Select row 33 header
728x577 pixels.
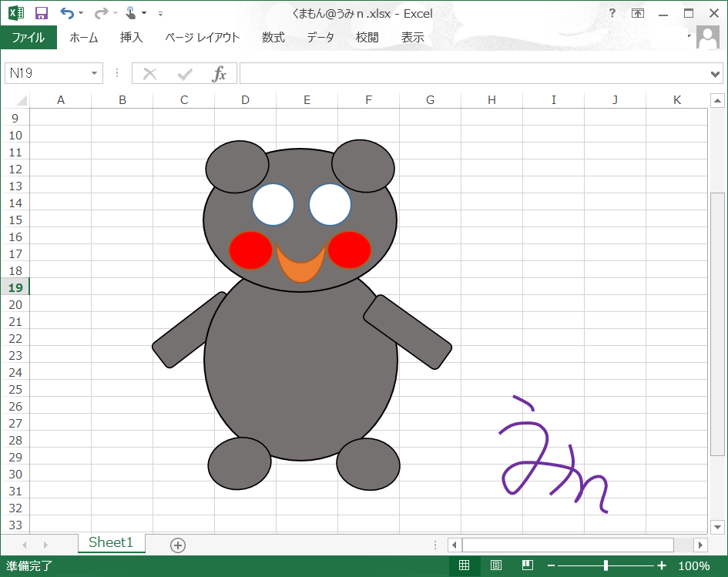(x=15, y=525)
